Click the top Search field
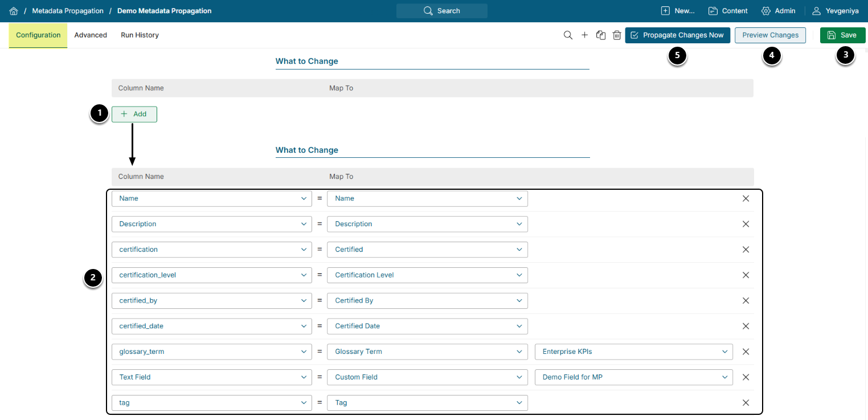This screenshot has width=868, height=420. pos(442,11)
